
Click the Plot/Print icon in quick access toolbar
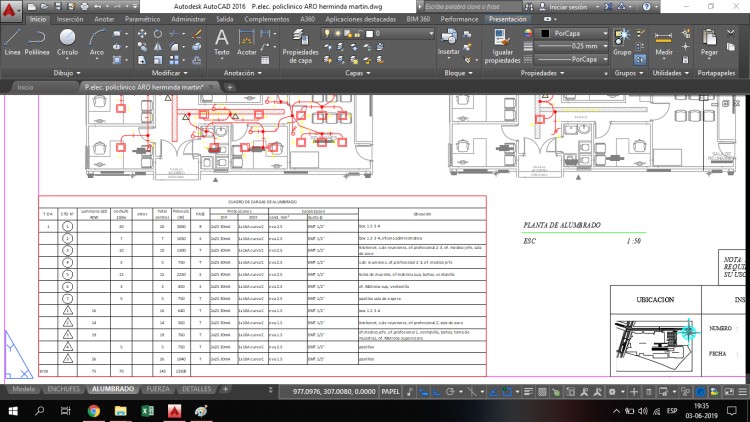(85, 7)
